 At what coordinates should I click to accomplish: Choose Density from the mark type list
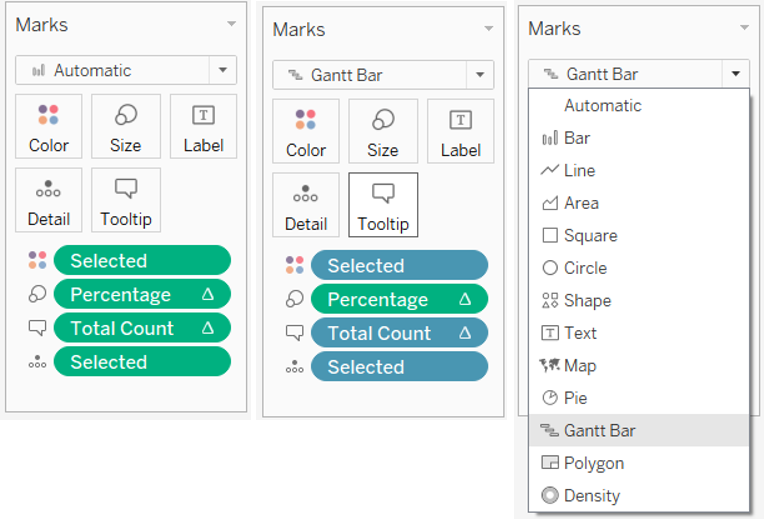click(x=639, y=496)
